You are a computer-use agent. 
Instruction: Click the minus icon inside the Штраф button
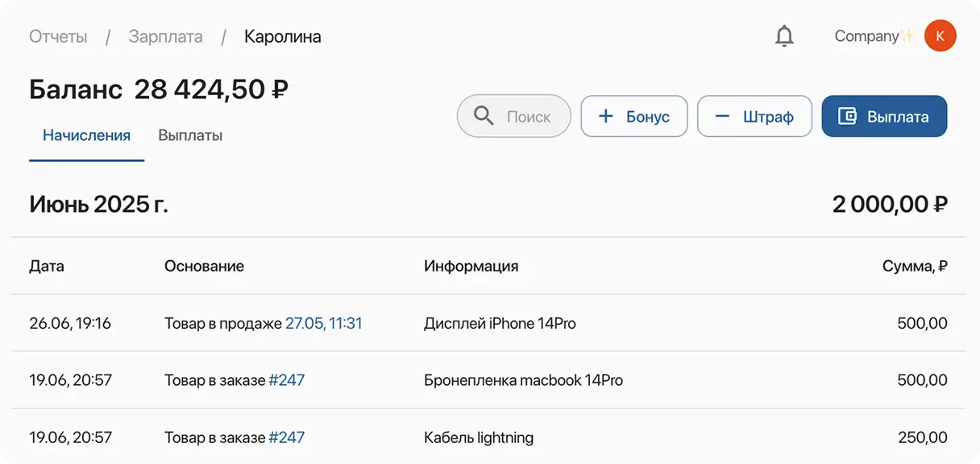pos(724,116)
